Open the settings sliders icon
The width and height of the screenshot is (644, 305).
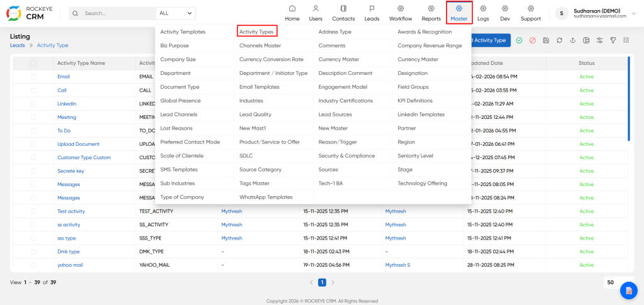click(599, 40)
